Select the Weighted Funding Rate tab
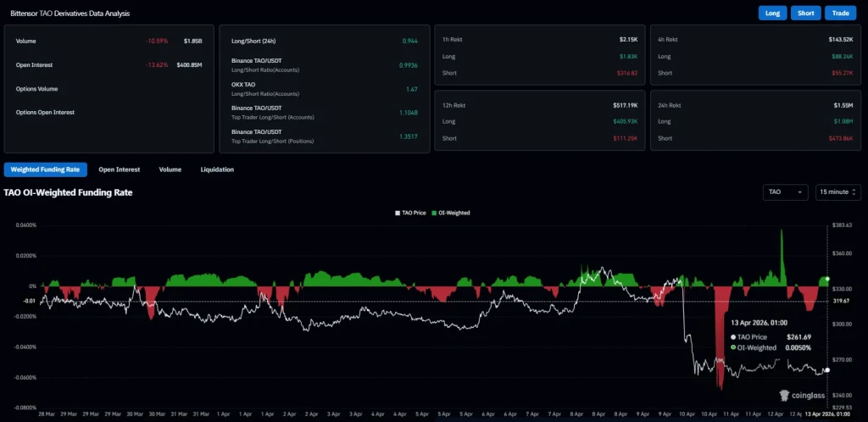 pos(46,169)
